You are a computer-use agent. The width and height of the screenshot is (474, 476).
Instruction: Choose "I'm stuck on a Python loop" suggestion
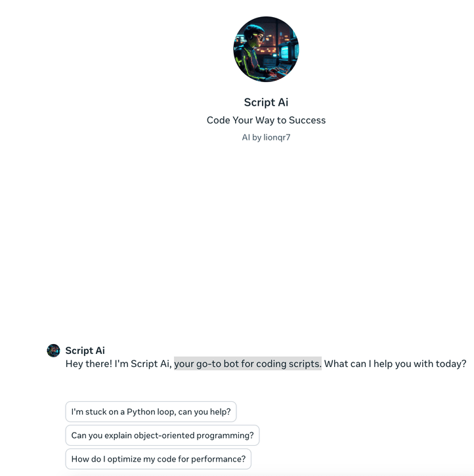[x=150, y=412]
